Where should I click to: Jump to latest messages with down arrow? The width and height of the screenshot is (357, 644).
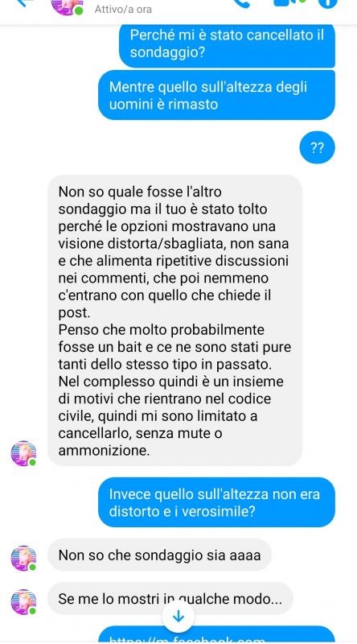178,617
